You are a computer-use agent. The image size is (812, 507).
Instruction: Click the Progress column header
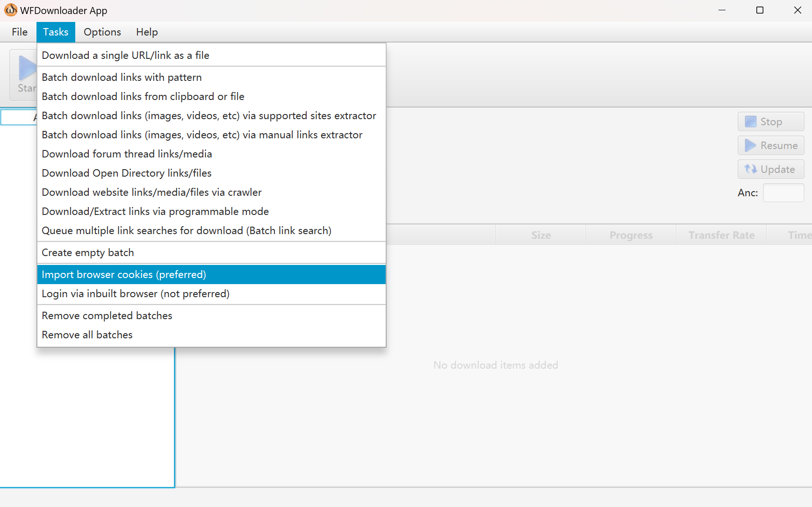pos(631,236)
